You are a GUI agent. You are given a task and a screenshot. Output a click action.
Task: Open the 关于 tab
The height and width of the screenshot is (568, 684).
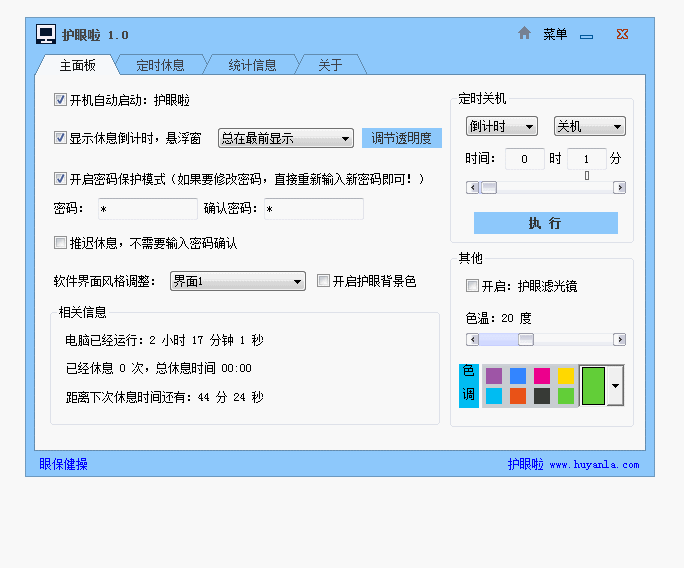click(330, 65)
